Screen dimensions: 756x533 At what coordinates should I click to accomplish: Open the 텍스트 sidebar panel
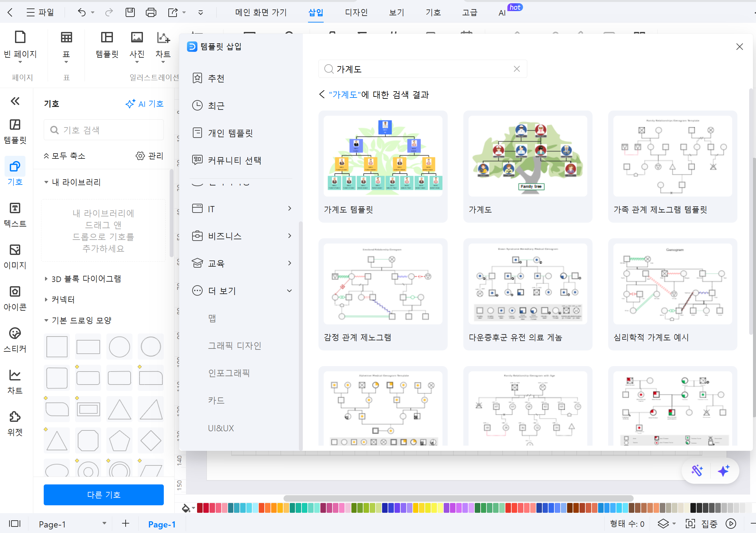pyautogui.click(x=15, y=215)
